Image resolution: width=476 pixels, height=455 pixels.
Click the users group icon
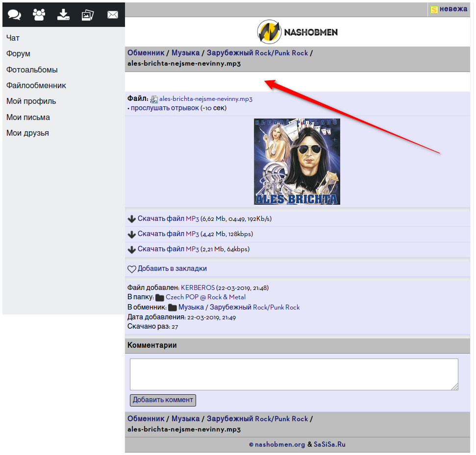coord(39,15)
